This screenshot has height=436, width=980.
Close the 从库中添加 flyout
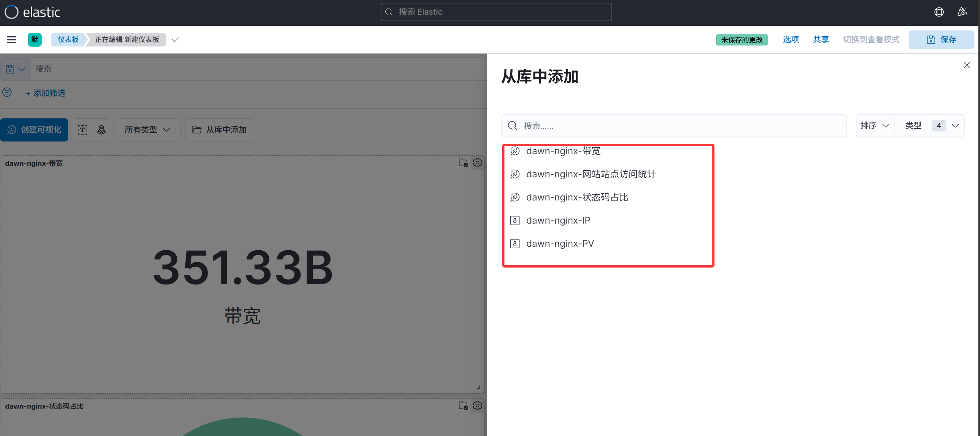967,65
